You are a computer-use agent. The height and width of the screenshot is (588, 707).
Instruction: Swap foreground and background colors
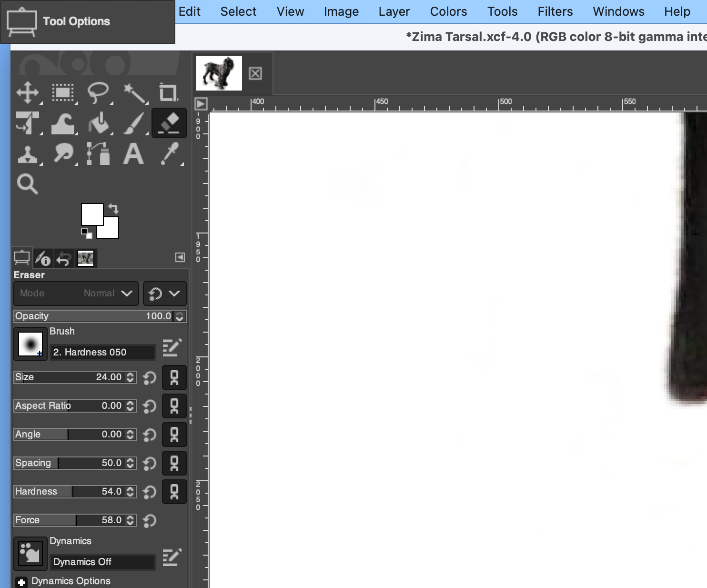113,209
